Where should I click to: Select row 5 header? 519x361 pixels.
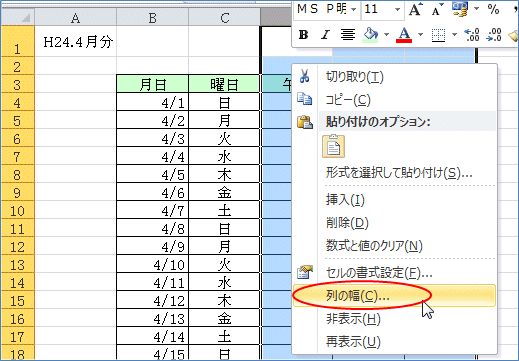tap(17, 120)
